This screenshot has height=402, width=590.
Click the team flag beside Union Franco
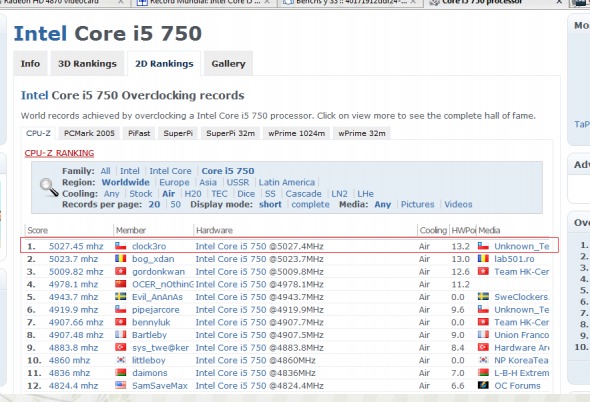483,335
